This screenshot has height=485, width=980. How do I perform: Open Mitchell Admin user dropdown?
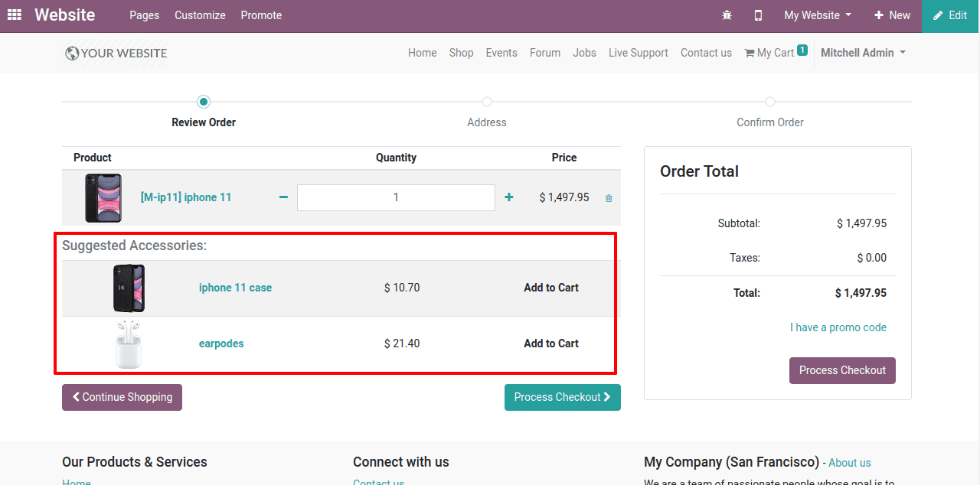point(863,53)
